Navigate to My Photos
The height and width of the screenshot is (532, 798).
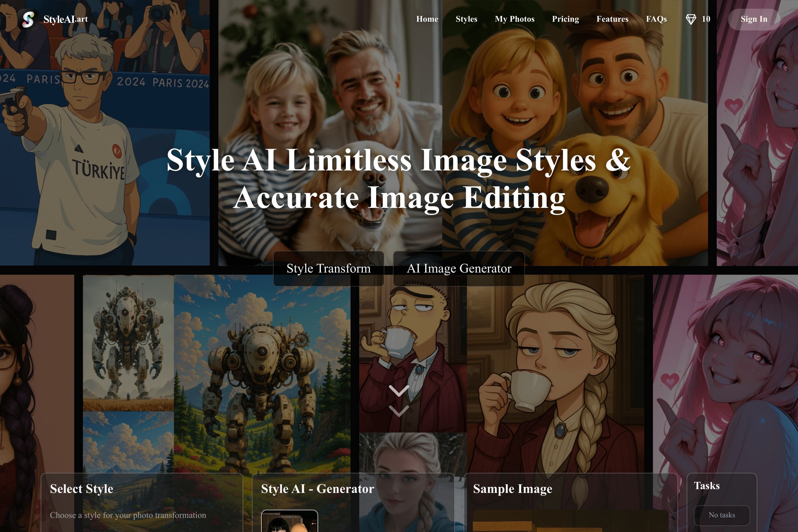[x=514, y=19]
